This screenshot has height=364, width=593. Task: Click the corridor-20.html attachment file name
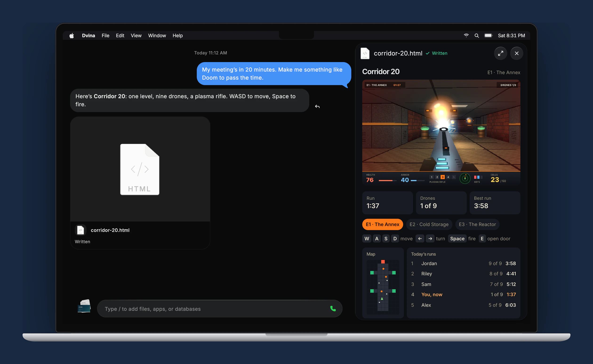pyautogui.click(x=110, y=230)
